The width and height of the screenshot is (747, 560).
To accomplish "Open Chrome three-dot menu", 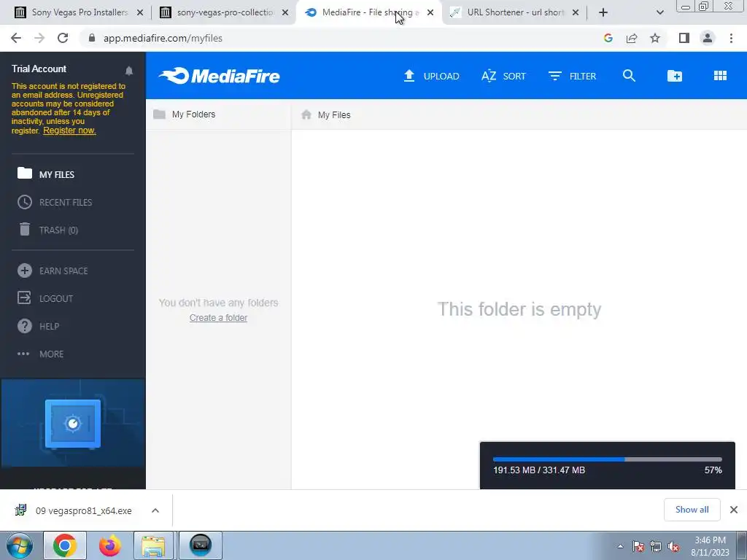I will point(731,38).
